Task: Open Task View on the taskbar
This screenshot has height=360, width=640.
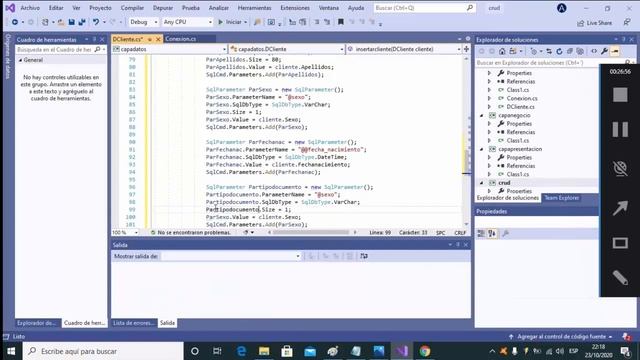Action: [x=217, y=351]
